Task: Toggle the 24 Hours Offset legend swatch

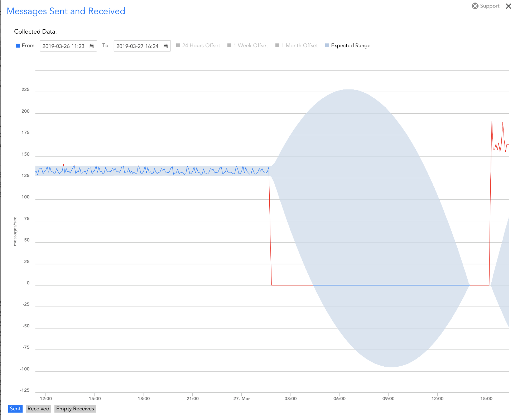Action: point(178,45)
